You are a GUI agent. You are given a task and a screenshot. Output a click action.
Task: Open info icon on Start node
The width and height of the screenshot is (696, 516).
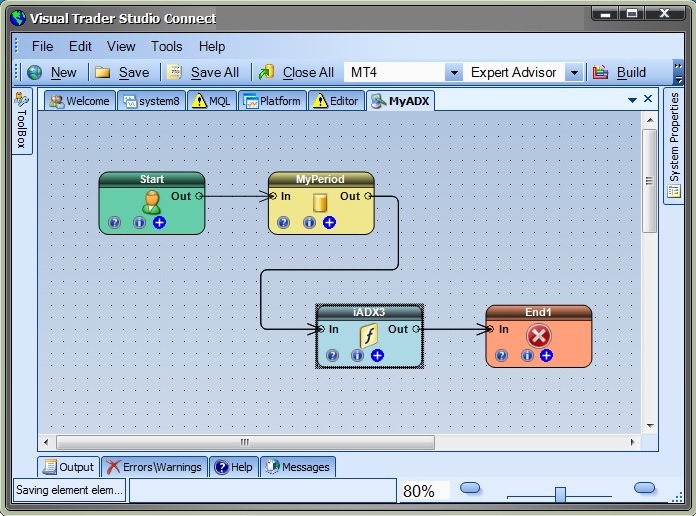click(139, 222)
